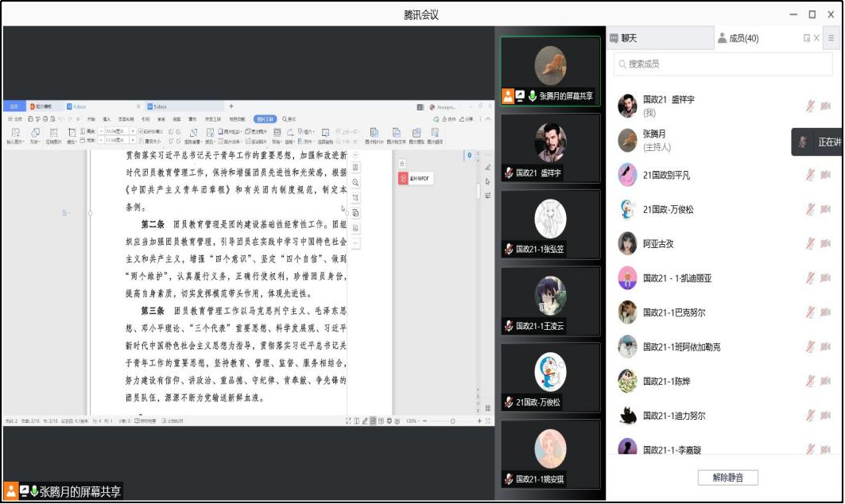Open the picture width value dropdown
The height and width of the screenshot is (504, 845).
pyautogui.click(x=133, y=140)
